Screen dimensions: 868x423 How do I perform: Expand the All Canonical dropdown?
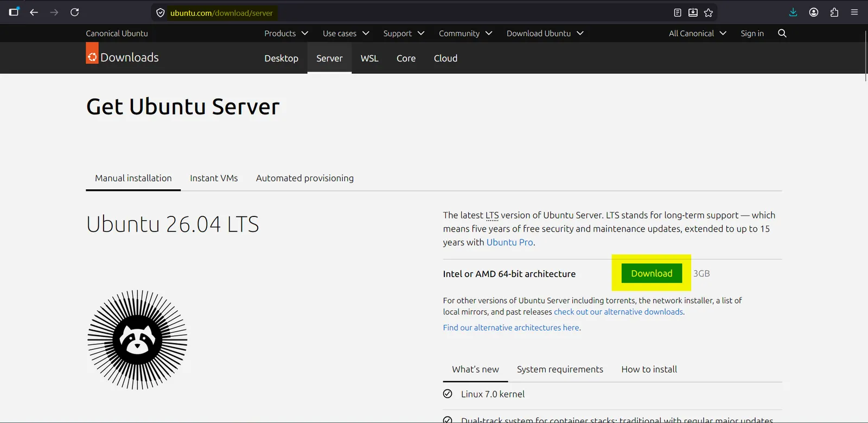point(698,33)
